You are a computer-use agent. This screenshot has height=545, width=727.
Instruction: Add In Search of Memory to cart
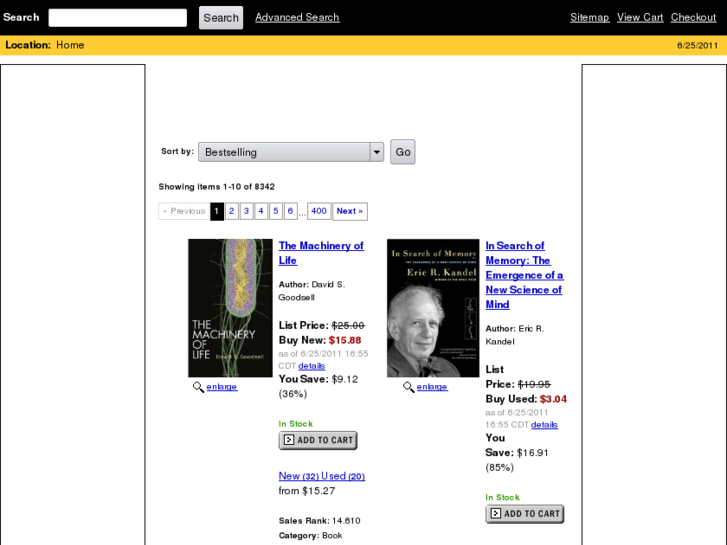[525, 514]
